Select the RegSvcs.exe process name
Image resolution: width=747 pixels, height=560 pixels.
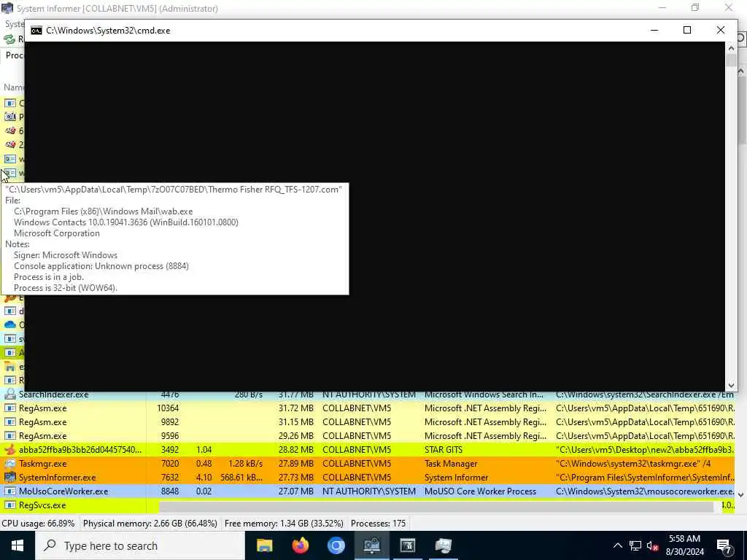pos(42,505)
